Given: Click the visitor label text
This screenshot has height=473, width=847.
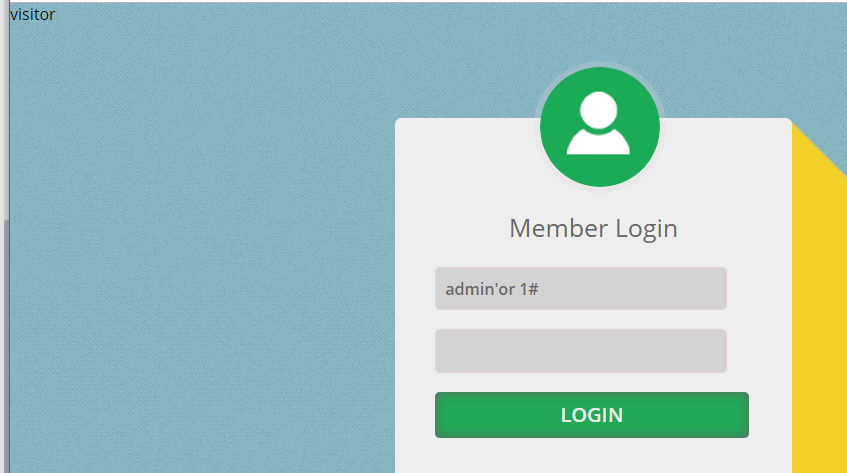Looking at the screenshot, I should coord(32,15).
